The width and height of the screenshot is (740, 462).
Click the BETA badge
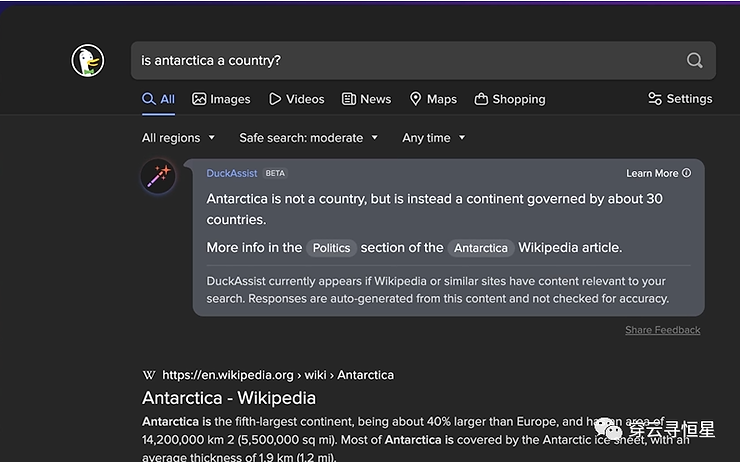pyautogui.click(x=275, y=173)
